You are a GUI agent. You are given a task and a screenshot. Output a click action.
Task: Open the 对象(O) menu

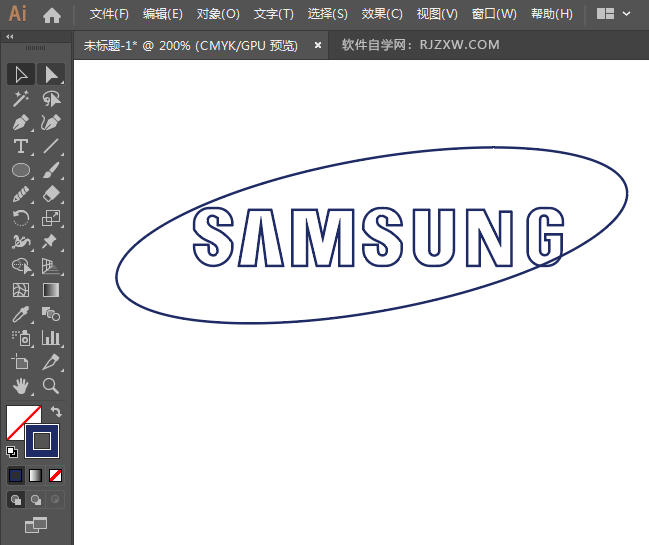click(x=218, y=14)
